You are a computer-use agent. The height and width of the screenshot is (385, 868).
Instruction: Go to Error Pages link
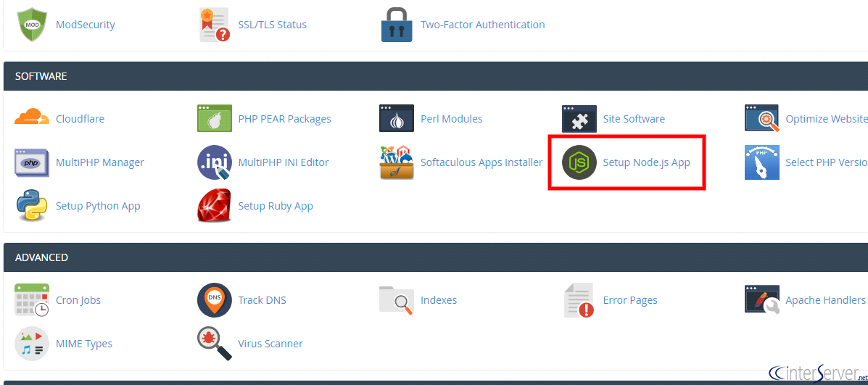point(630,300)
